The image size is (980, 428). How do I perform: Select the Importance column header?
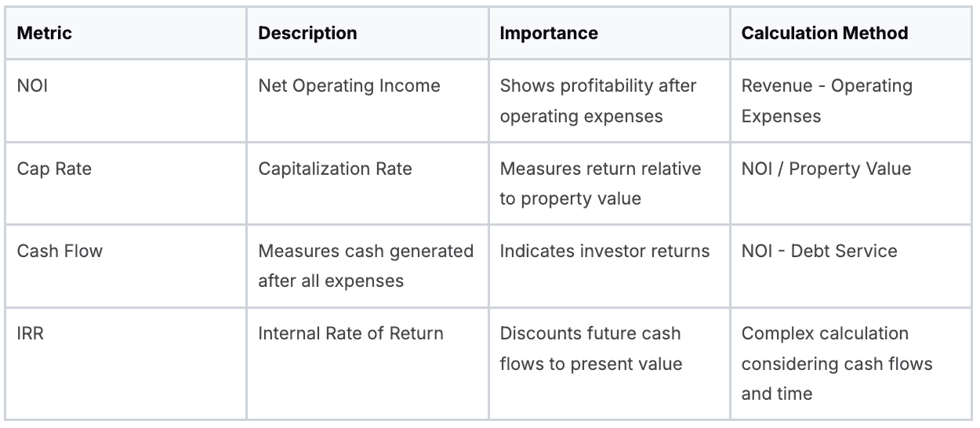tap(549, 34)
